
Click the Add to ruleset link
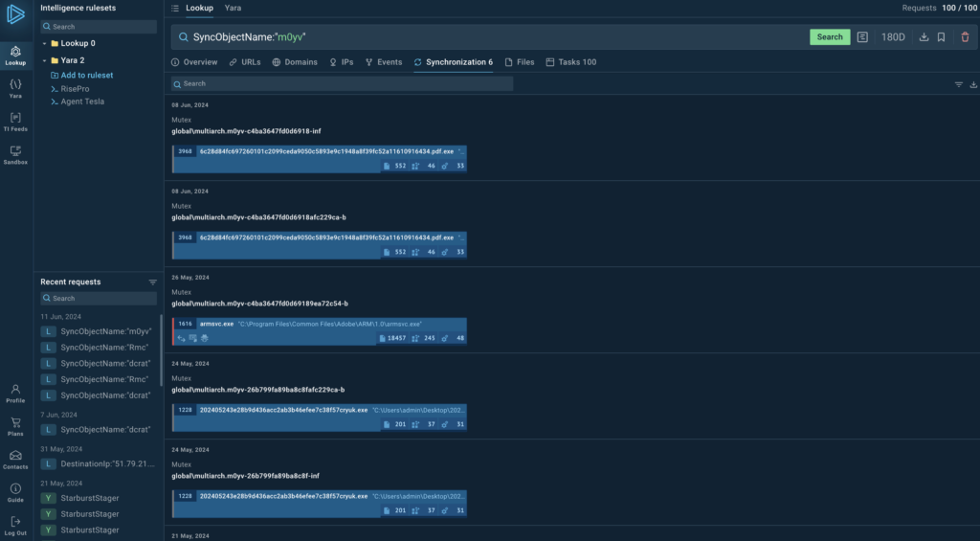point(86,76)
